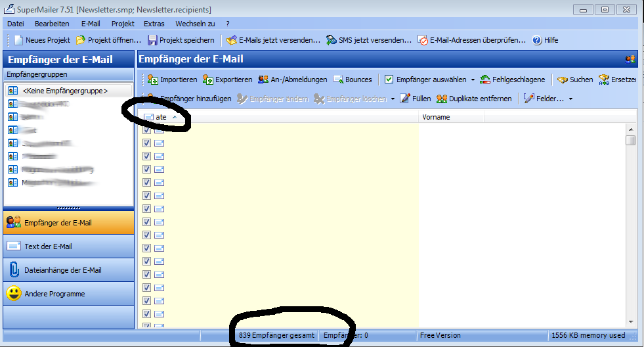
Task: Open Bounces tool
Action: [353, 80]
